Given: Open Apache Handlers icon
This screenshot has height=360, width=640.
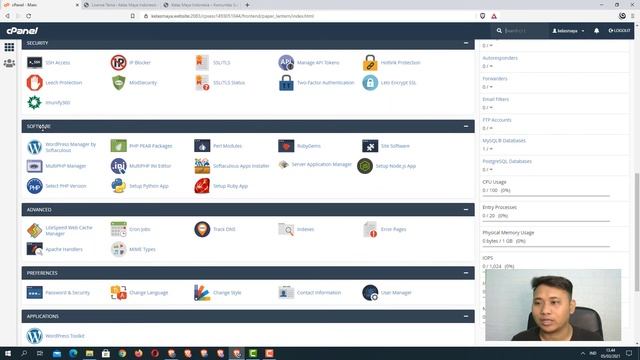Looking at the screenshot, I should 34,249.
